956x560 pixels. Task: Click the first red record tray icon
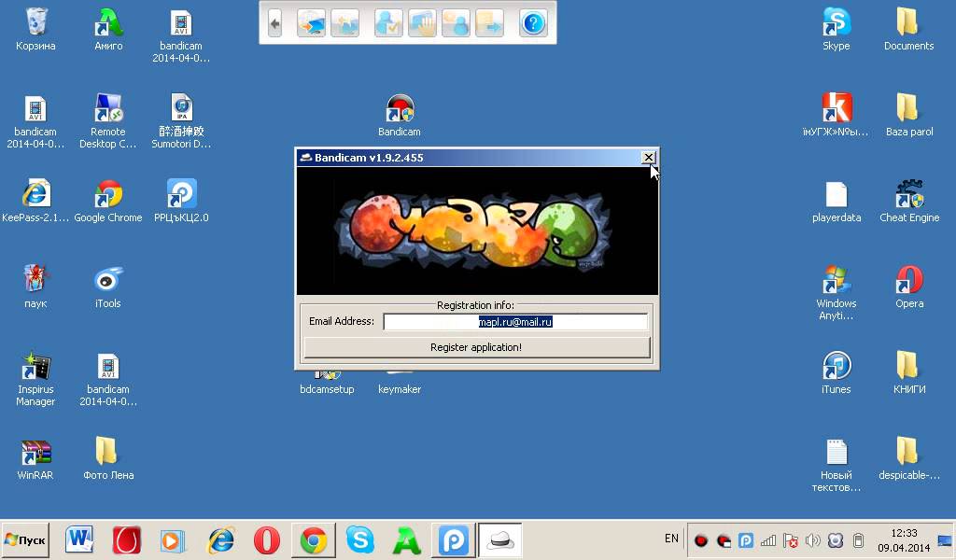tap(700, 540)
